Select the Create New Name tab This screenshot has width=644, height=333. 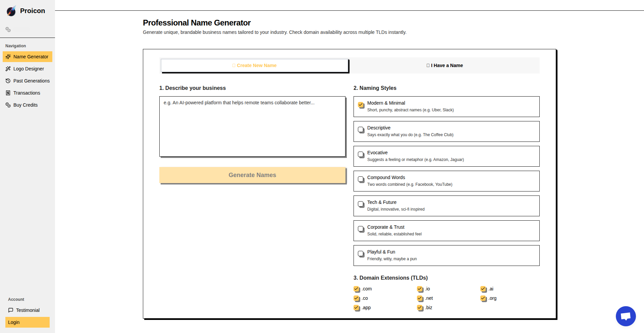pyautogui.click(x=255, y=65)
